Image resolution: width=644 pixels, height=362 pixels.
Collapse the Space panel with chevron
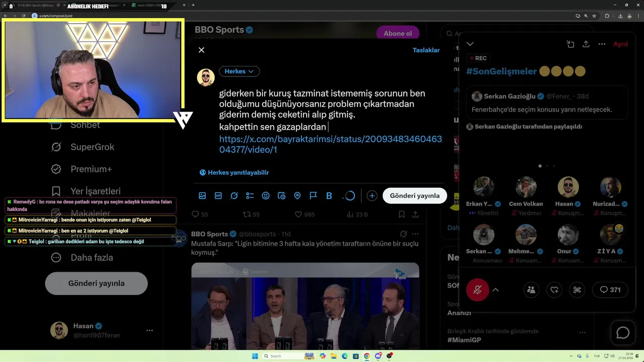470,44
